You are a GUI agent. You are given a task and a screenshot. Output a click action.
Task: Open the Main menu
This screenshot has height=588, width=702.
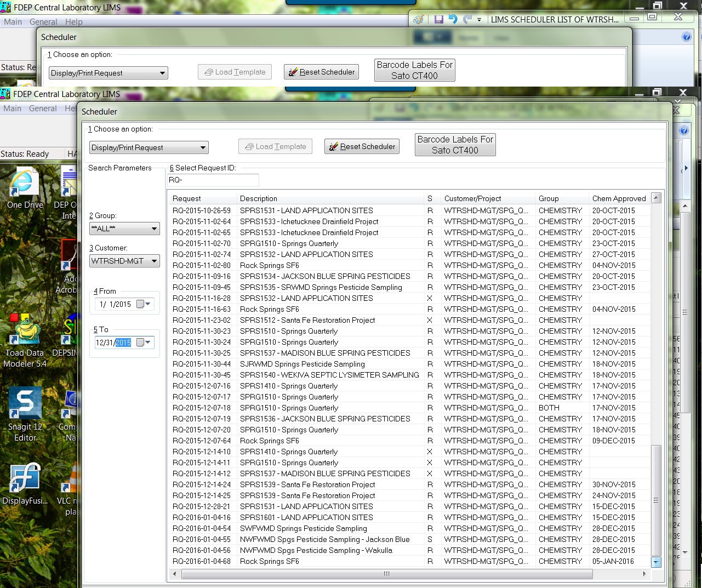point(12,109)
